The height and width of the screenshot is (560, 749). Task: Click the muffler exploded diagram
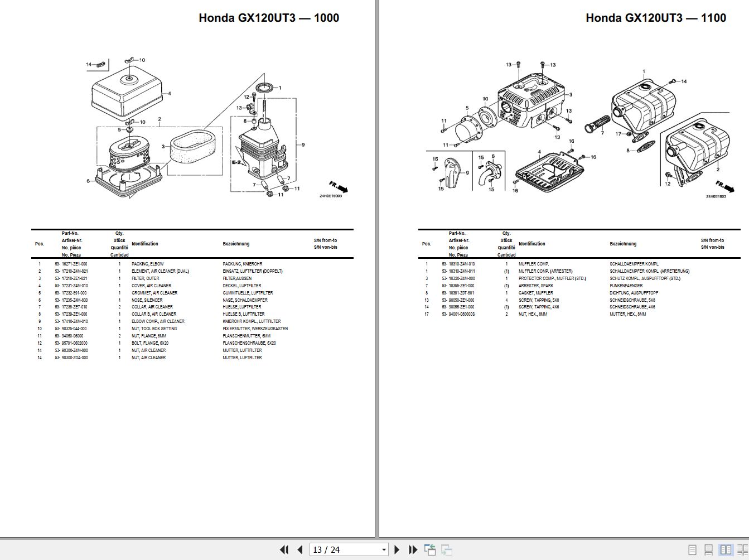point(580,129)
